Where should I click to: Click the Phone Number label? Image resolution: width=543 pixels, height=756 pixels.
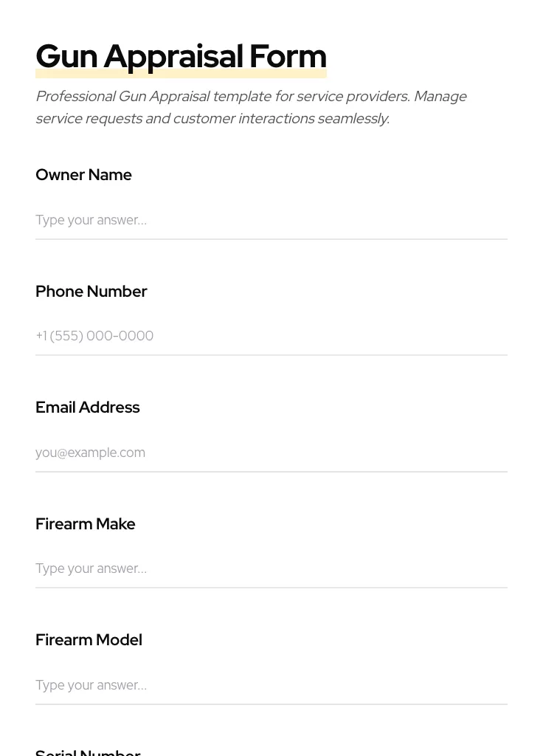(x=91, y=292)
